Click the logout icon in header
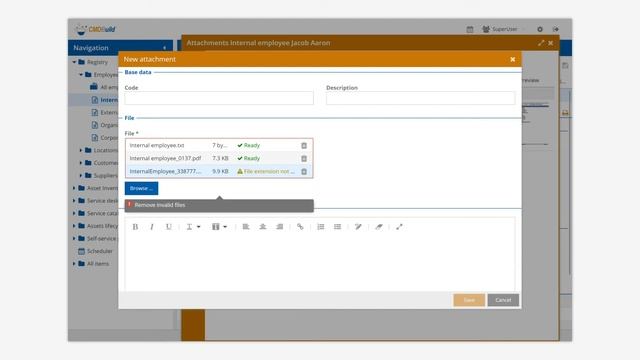Image resolution: width=640 pixels, height=360 pixels. click(556, 29)
